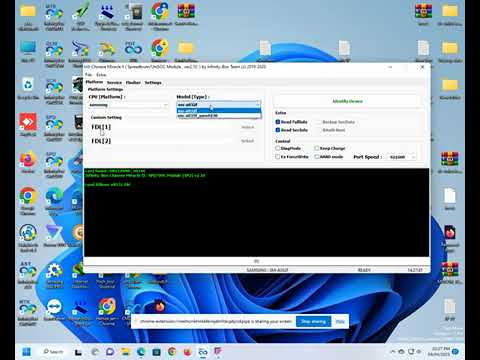Open the Windows Start menu
Image resolution: width=480 pixels, height=360 pixels.
26,352
